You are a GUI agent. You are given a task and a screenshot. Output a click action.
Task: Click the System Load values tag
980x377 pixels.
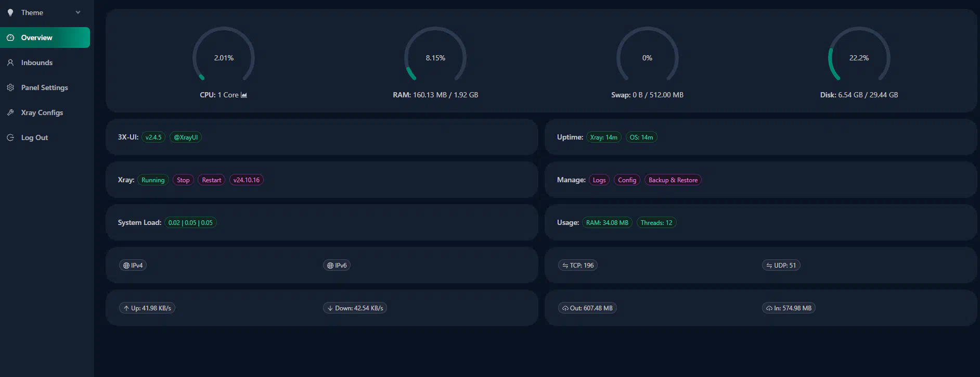[190, 222]
